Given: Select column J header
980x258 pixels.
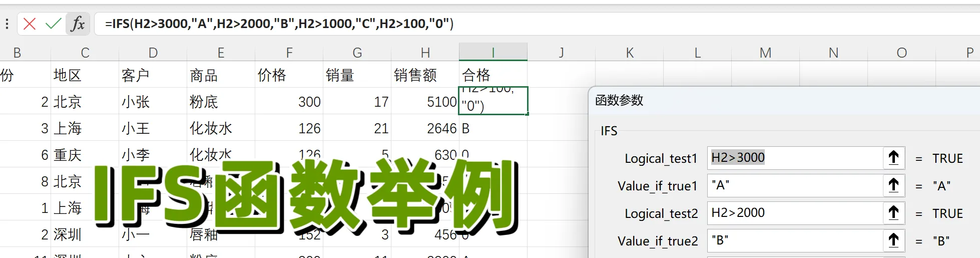Looking at the screenshot, I should 562,53.
